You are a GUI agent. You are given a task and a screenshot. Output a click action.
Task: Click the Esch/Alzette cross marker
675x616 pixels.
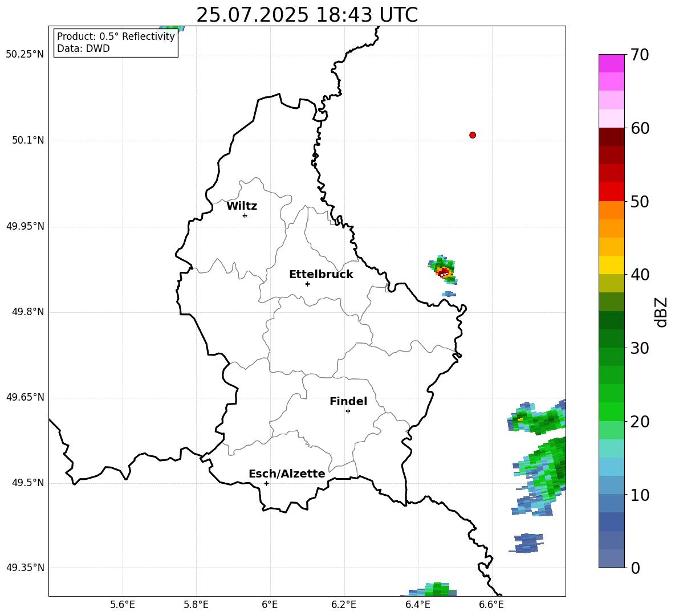pos(266,483)
